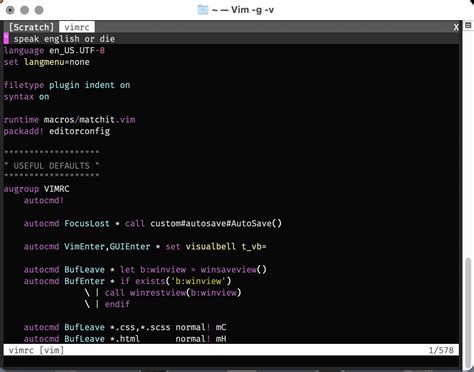Click the 'augroup VIMRC' line

[37, 189]
